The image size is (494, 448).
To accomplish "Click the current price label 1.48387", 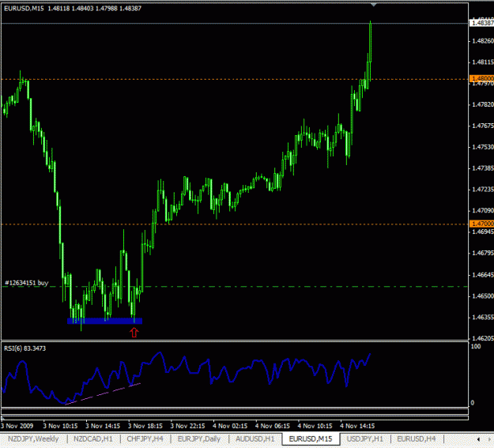I will coord(481,23).
